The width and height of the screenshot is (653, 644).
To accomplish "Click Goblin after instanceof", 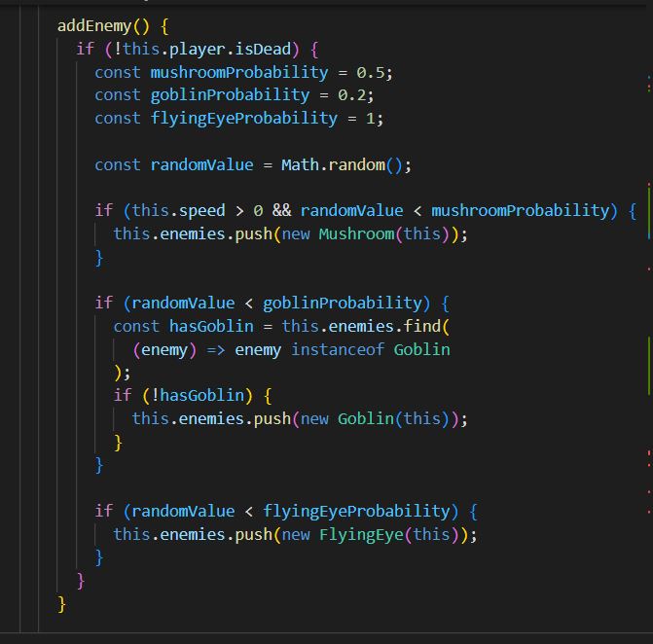I will coord(421,349).
